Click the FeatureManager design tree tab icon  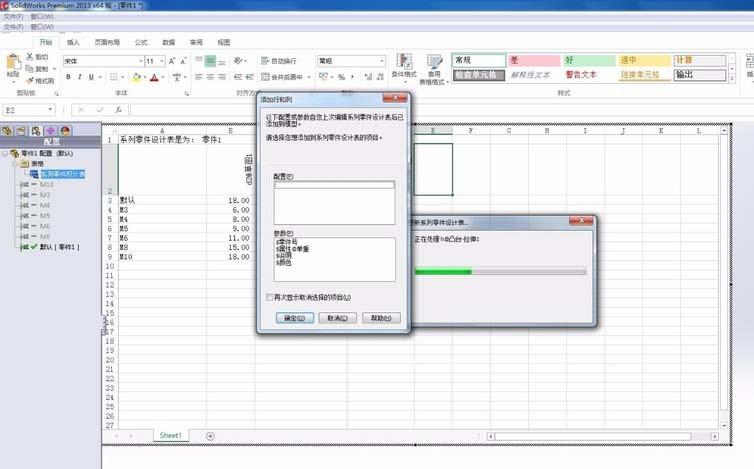click(7, 130)
